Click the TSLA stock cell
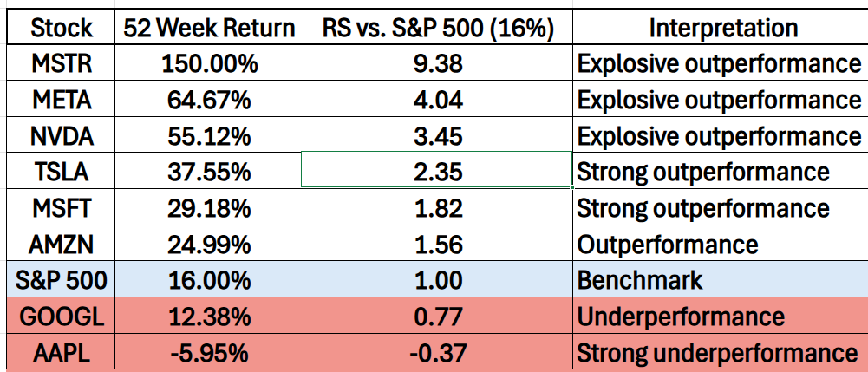 pyautogui.click(x=61, y=172)
